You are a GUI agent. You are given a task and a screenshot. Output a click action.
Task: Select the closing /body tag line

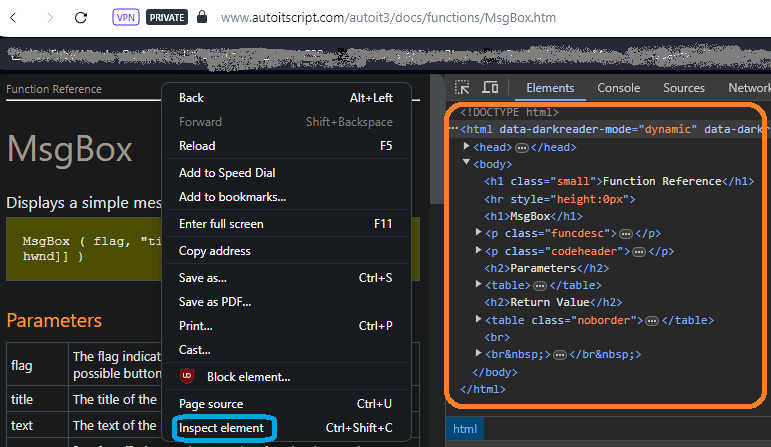495,372
